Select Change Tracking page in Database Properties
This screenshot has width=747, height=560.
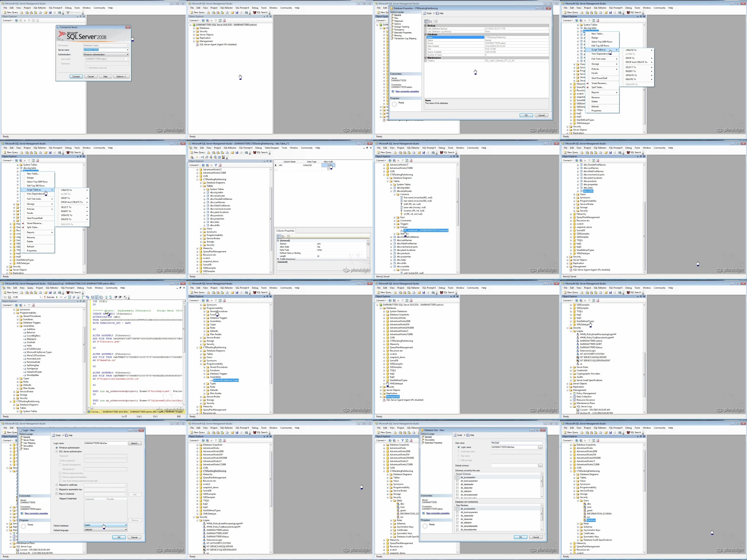pyautogui.click(x=401, y=27)
